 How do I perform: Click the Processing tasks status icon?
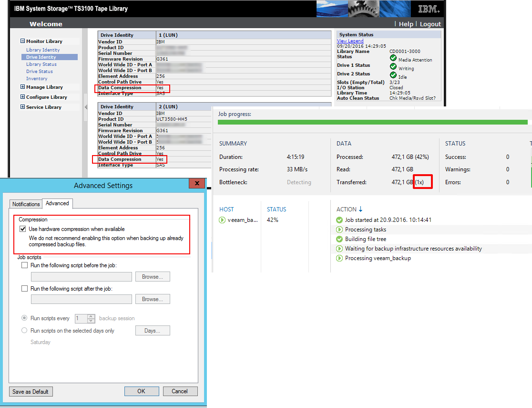pyautogui.click(x=339, y=230)
